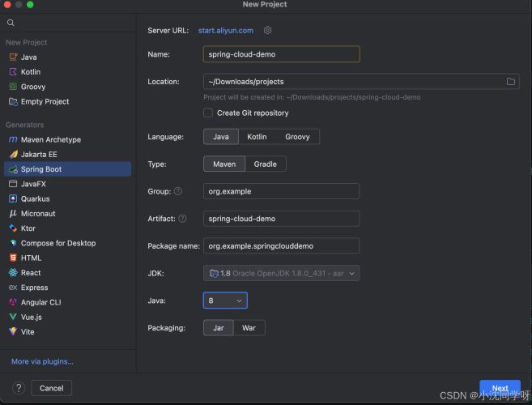532x405 pixels.
Task: Select HTML generator
Action: pyautogui.click(x=67, y=258)
